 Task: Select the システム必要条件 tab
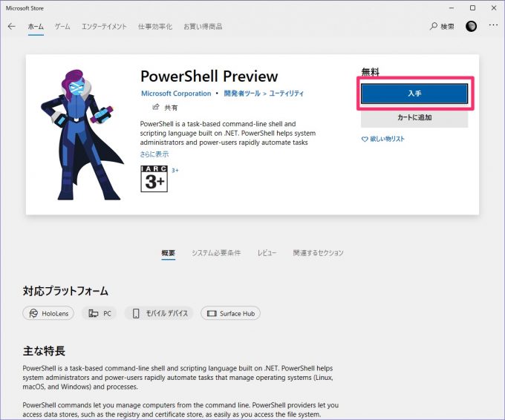point(216,253)
